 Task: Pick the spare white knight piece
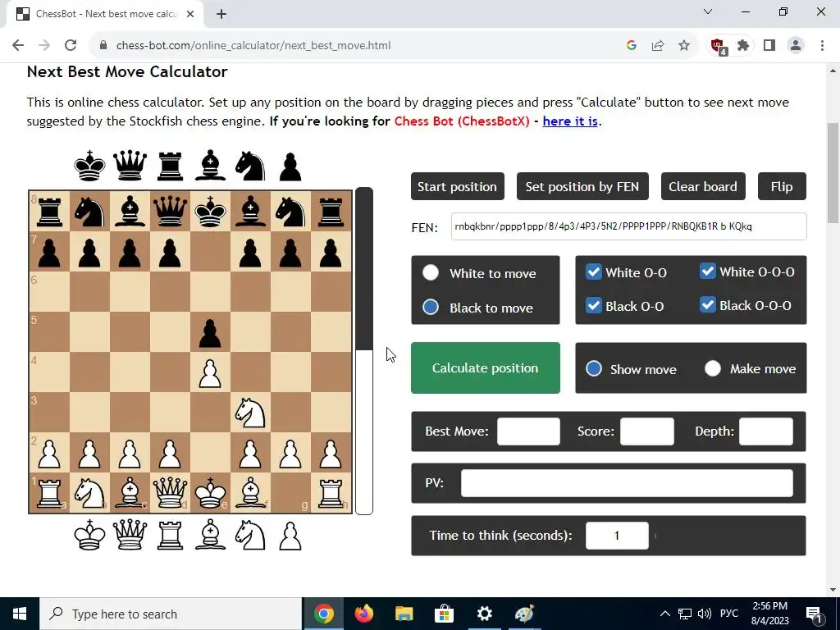[250, 535]
